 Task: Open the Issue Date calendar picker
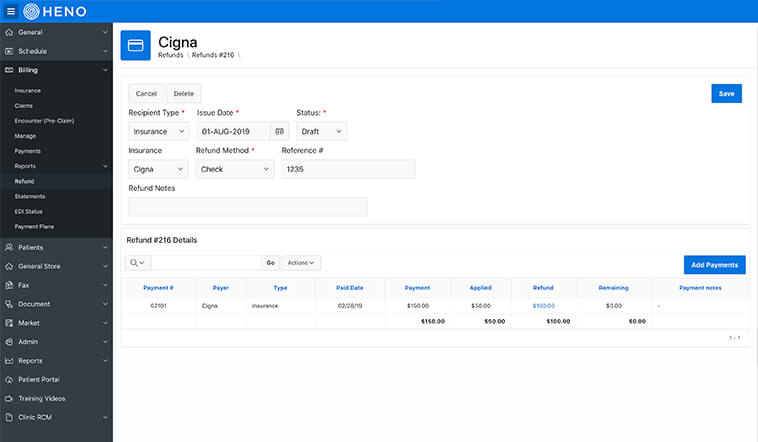point(279,132)
